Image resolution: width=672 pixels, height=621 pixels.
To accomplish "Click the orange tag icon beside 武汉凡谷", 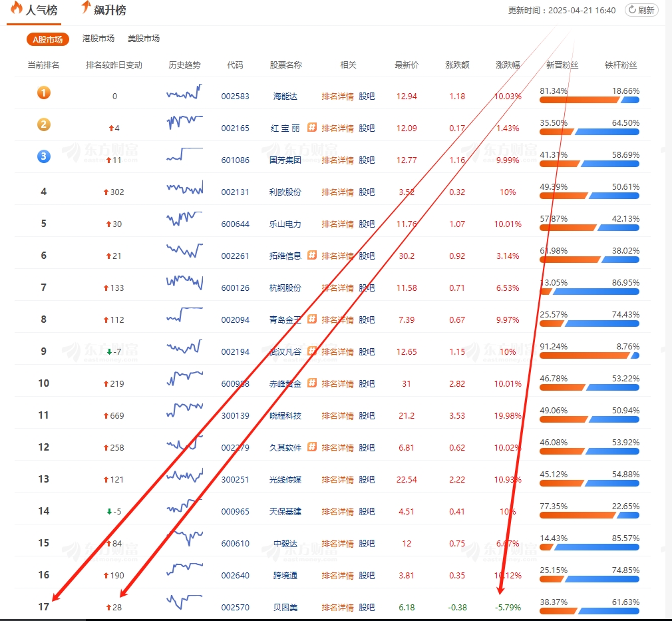I will click(312, 351).
